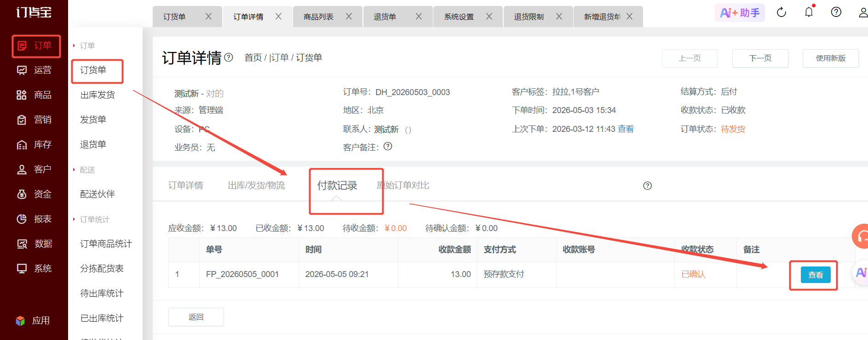The height and width of the screenshot is (340, 868).
Task: Collapse the 订单统计 submenu group
Action: pyautogui.click(x=91, y=220)
